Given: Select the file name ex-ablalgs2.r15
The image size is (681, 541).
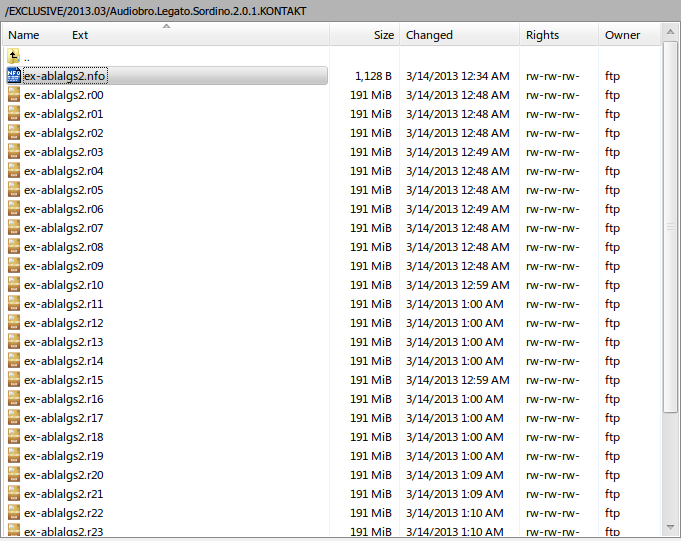Looking at the screenshot, I should [64, 380].
